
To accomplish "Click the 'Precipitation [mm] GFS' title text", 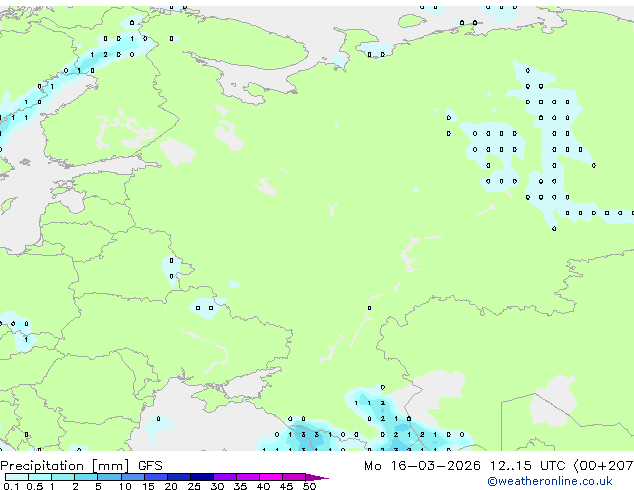I will 81,466.
